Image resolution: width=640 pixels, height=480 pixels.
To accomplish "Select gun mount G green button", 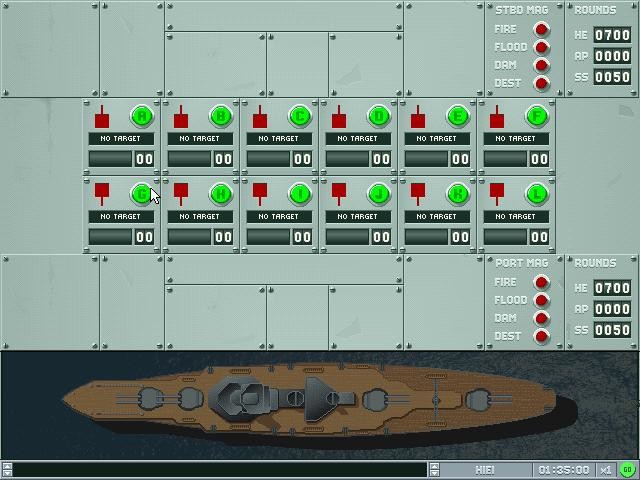I will [142, 194].
